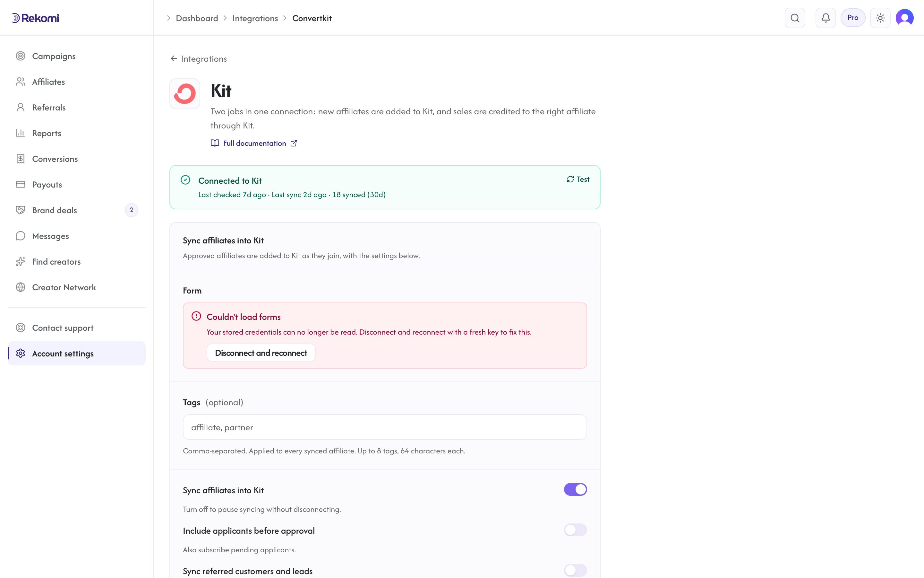Viewport: 924px width, 578px height.
Task: Open Referrals in sidebar
Action: click(77, 108)
